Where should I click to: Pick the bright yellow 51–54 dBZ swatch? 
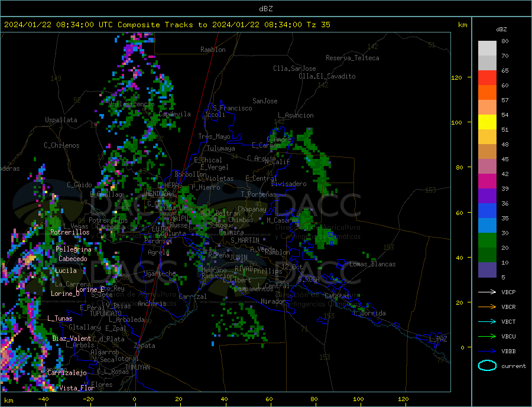coord(487,122)
